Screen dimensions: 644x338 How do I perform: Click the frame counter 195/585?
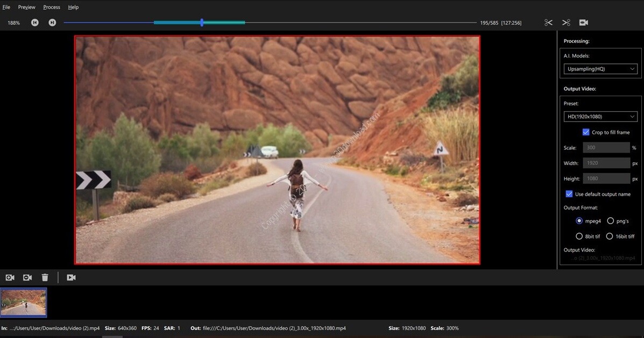click(489, 23)
